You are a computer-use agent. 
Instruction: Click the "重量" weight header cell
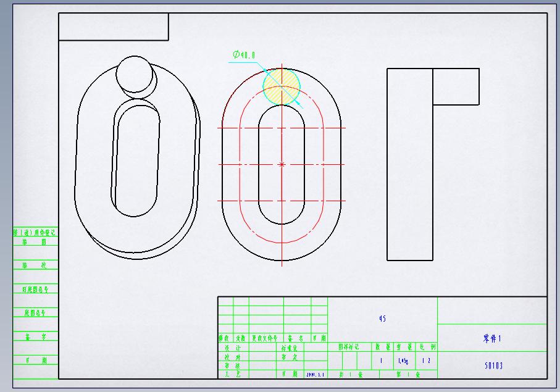[404, 347]
